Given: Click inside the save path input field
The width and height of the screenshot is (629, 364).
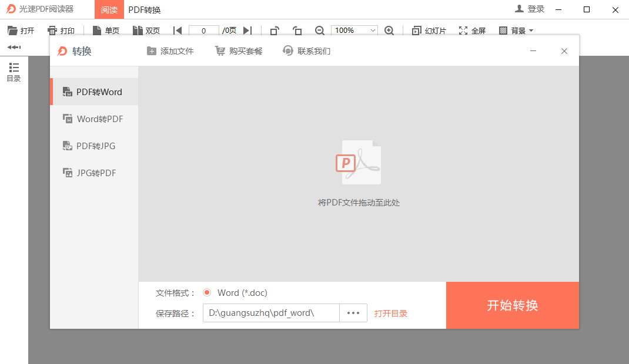Looking at the screenshot, I should coord(270,312).
